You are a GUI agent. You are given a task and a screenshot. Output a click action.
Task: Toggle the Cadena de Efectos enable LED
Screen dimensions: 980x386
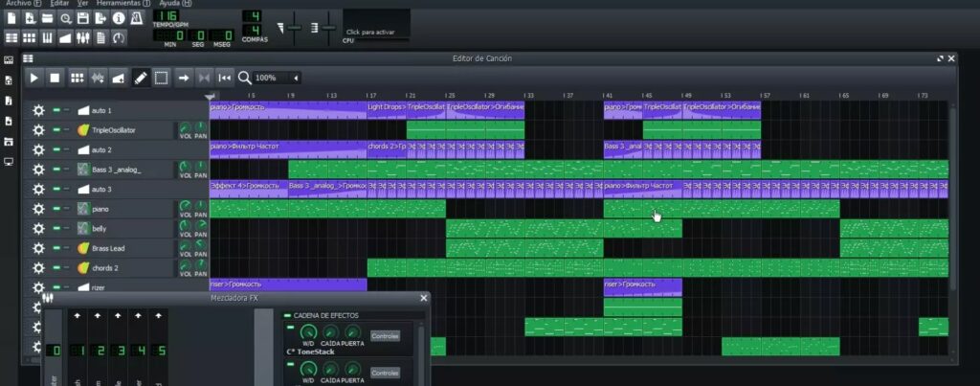[287, 315]
